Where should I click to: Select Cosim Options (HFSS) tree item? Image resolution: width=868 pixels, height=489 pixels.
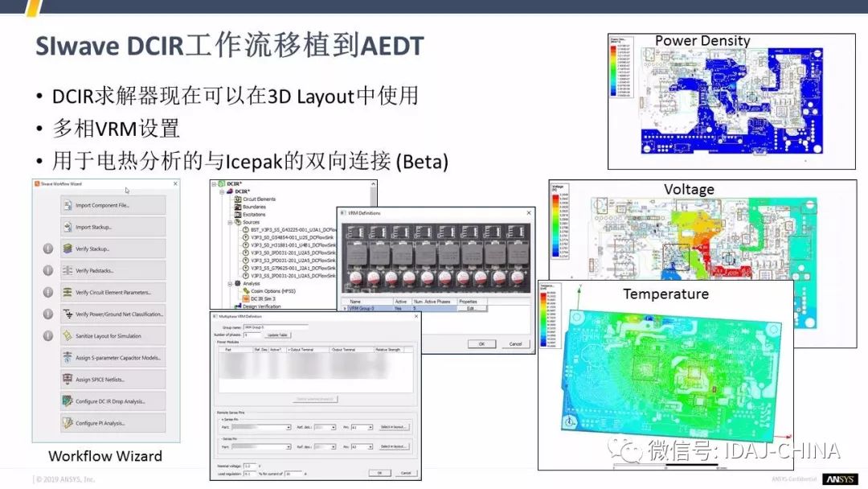tap(273, 291)
